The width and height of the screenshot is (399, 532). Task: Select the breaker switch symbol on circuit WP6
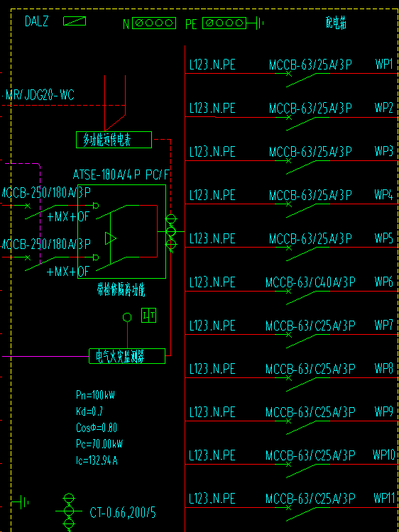pyautogui.click(x=302, y=297)
